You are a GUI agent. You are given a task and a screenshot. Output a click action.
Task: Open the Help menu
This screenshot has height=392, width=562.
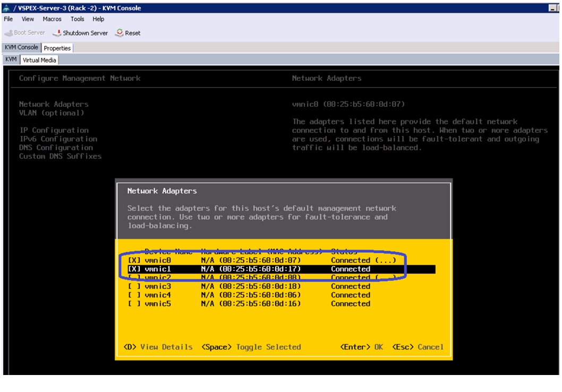(x=98, y=19)
